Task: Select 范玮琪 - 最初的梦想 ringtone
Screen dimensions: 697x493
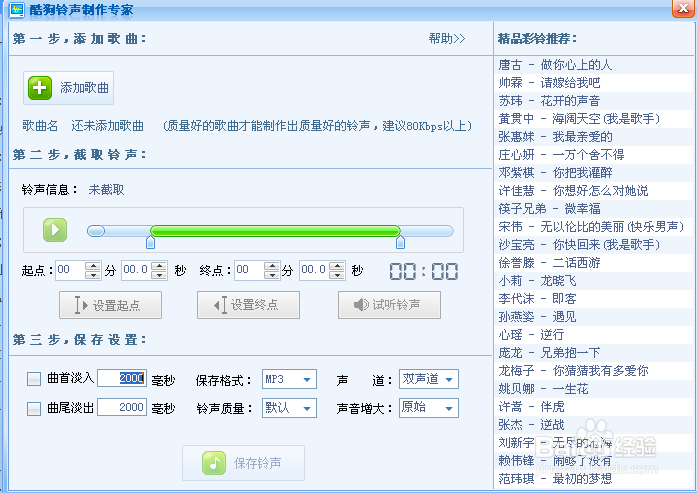Action: click(594, 479)
